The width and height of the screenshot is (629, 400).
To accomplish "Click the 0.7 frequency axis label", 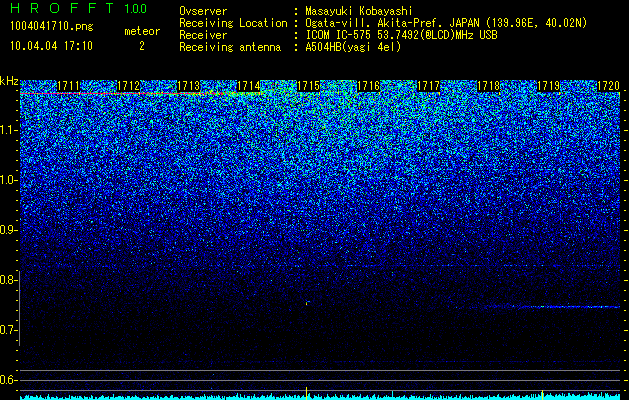I will tap(9, 330).
